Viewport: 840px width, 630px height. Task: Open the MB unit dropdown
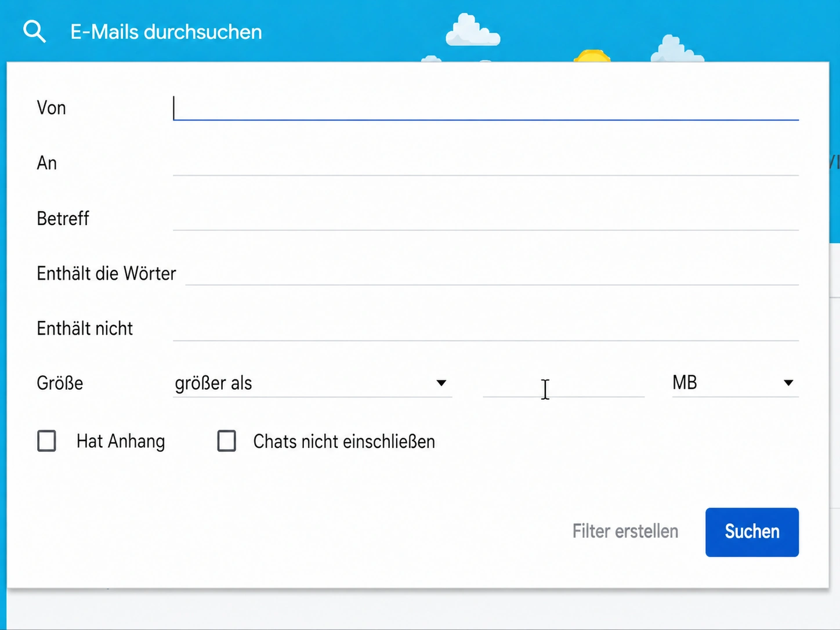tap(735, 383)
